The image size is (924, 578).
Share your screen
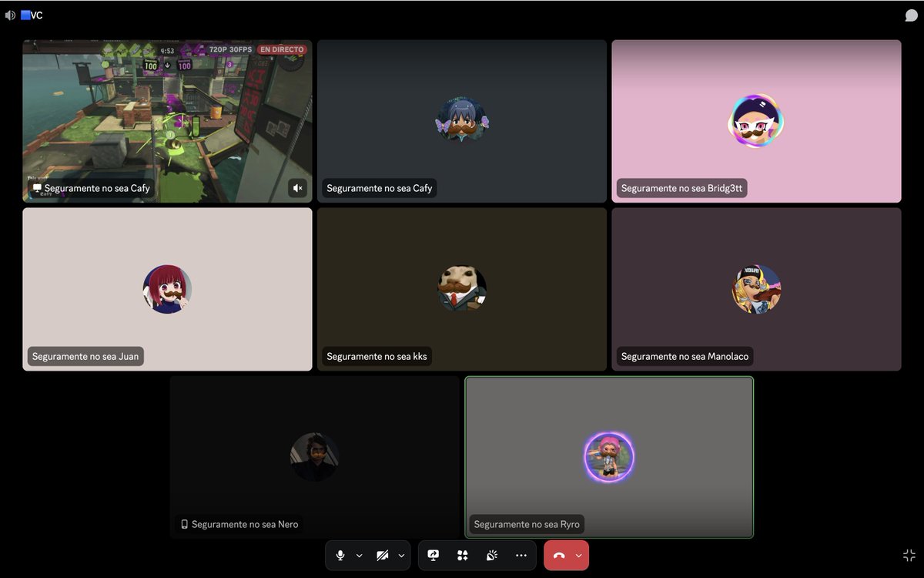[x=434, y=555]
